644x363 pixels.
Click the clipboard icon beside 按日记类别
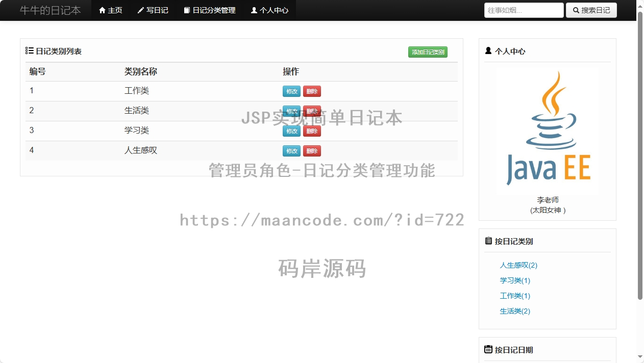(x=488, y=241)
